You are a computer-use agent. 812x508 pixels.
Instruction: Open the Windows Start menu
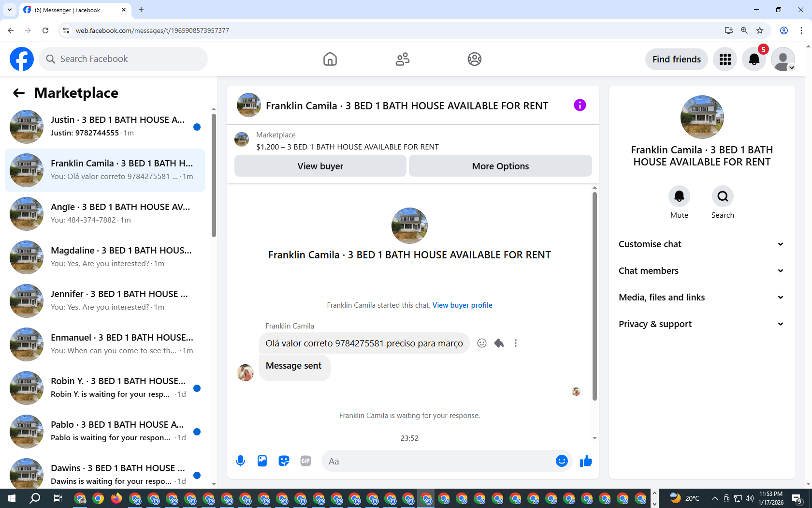(12, 498)
